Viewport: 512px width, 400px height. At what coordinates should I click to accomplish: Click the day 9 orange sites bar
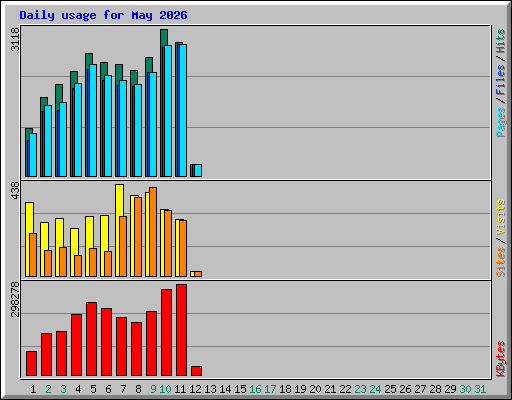tap(153, 232)
